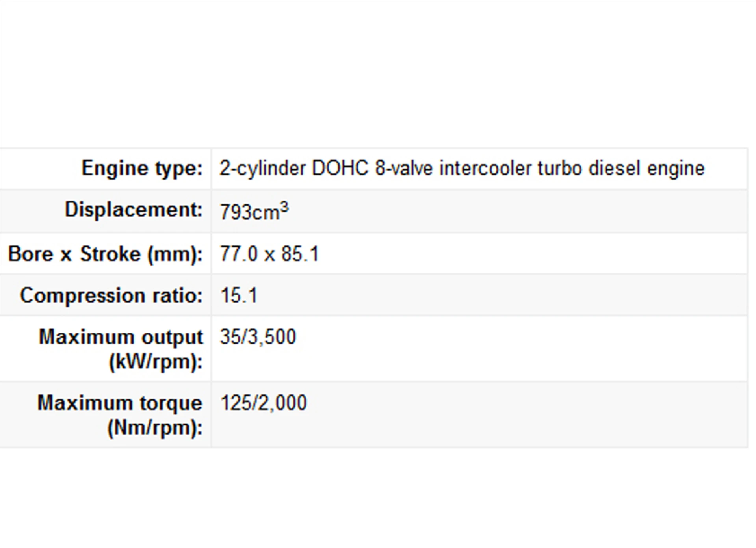Click the word "DOHC" in engine type

[340, 169]
